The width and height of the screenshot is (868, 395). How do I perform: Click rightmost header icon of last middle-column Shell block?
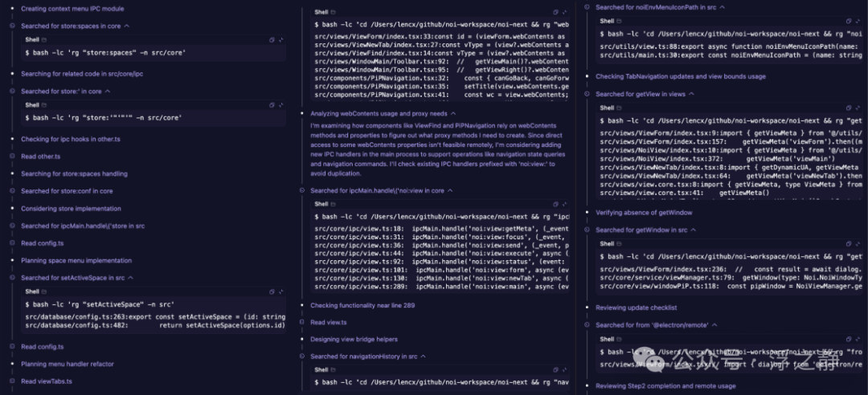coord(564,369)
